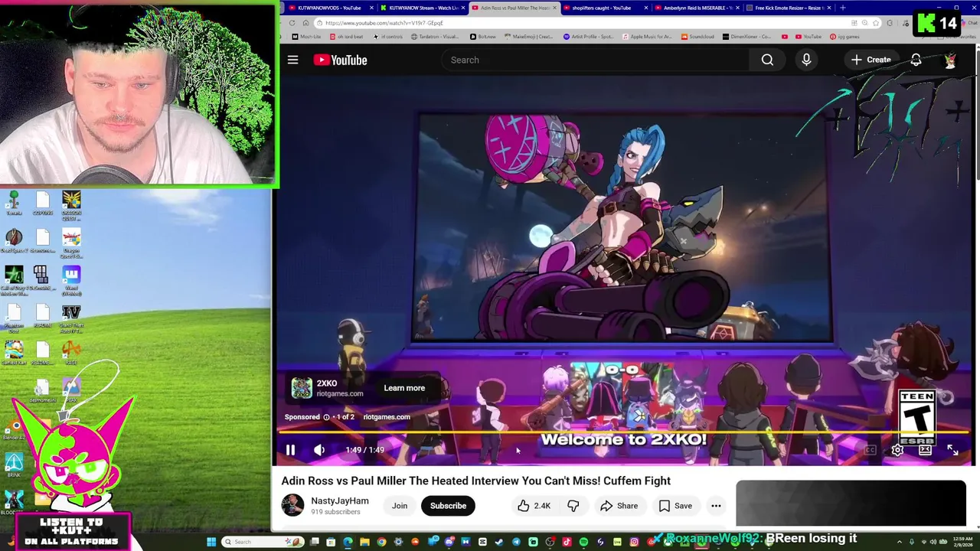Pause the video with the pause button
The height and width of the screenshot is (551, 980).
click(290, 450)
